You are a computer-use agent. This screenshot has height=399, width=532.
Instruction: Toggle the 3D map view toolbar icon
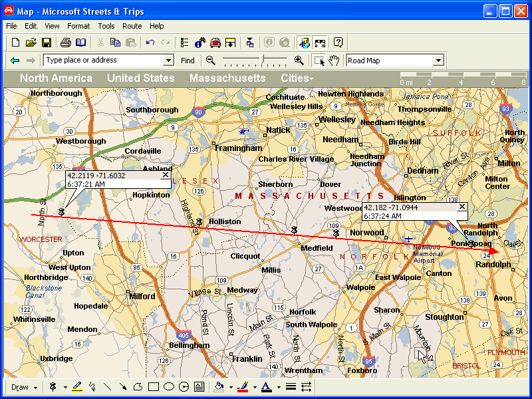pyautogui.click(x=304, y=43)
